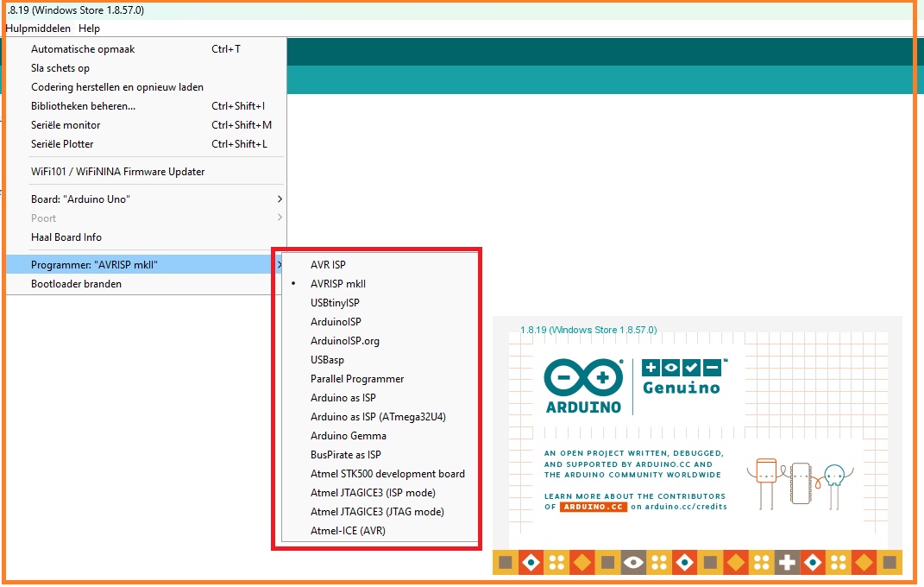Select USBtinyISP programmer
This screenshot has width=924, height=587.
380,302
